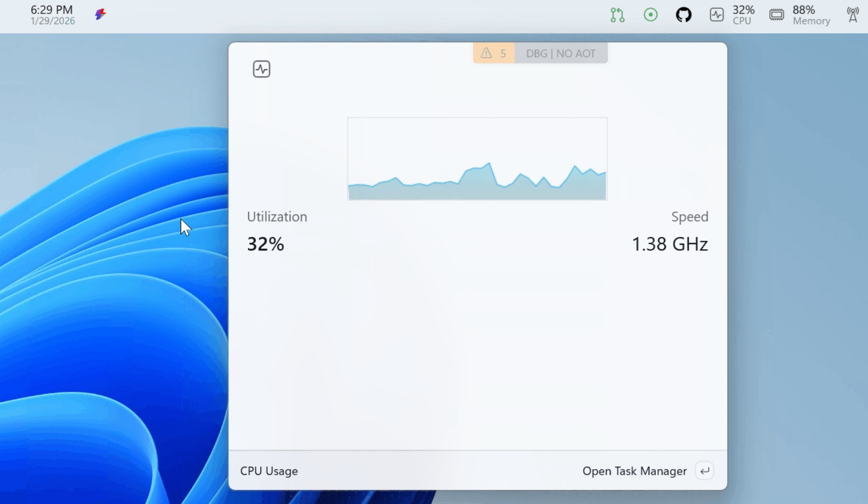Click the CPU utilization history graph

coord(477,158)
